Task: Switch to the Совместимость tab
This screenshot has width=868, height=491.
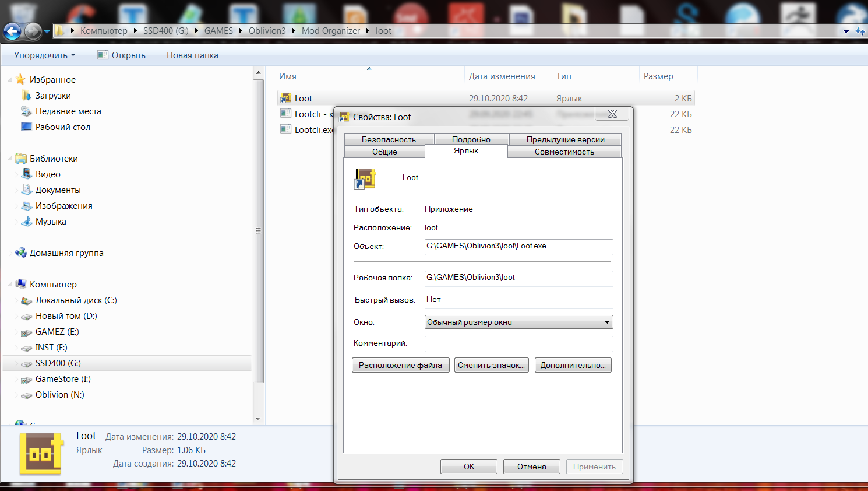Action: [564, 152]
